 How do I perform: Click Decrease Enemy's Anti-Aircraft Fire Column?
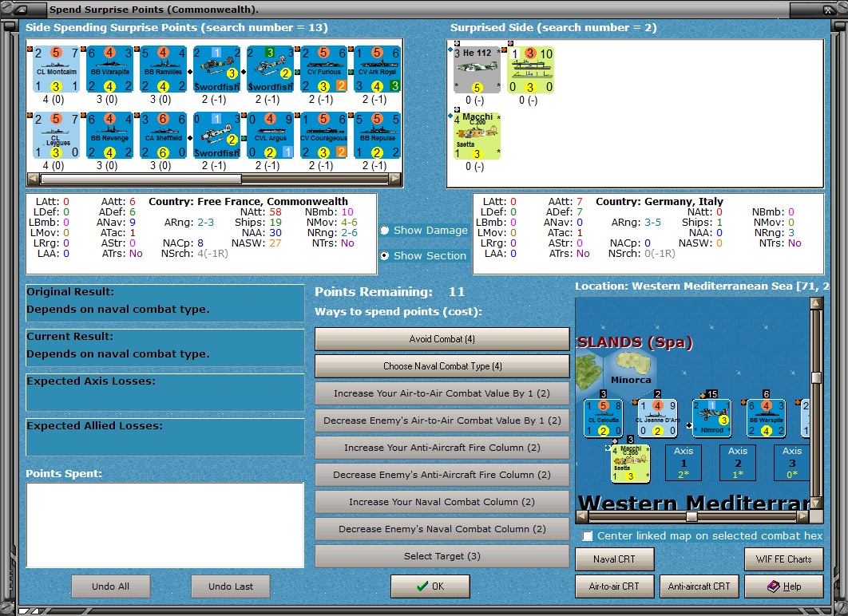(x=442, y=475)
